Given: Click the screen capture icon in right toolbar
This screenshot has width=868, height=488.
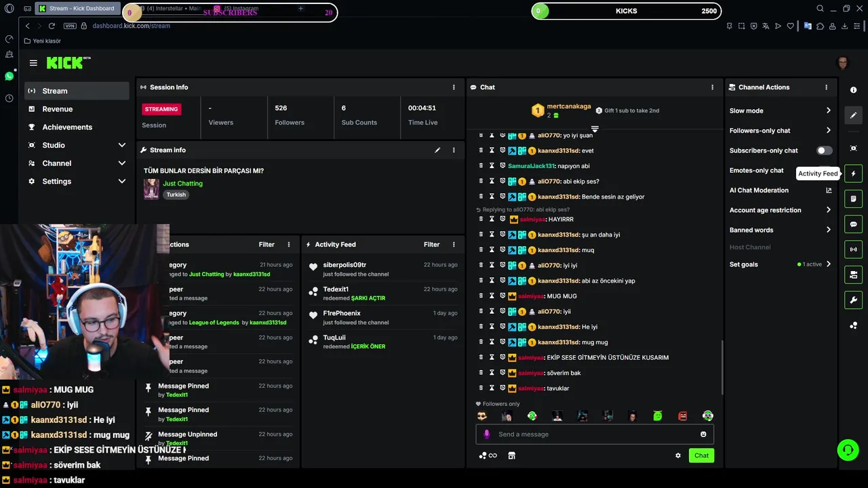Looking at the screenshot, I should point(853,148).
